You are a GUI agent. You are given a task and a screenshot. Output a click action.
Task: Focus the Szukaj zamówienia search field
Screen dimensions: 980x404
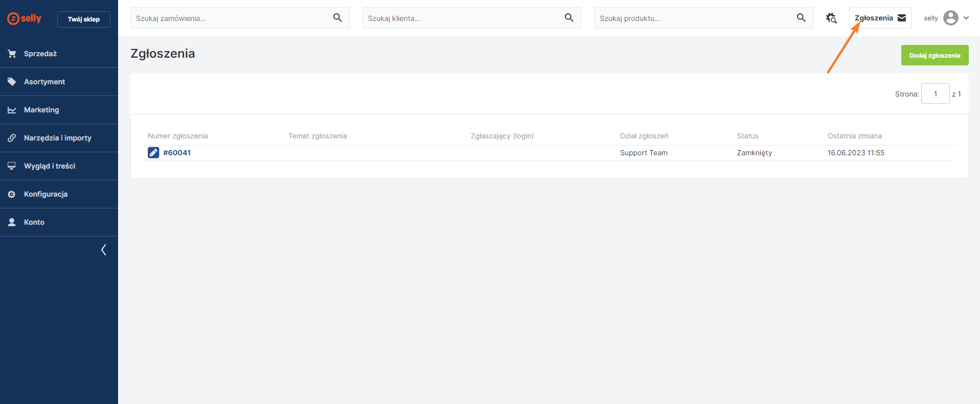(230, 18)
